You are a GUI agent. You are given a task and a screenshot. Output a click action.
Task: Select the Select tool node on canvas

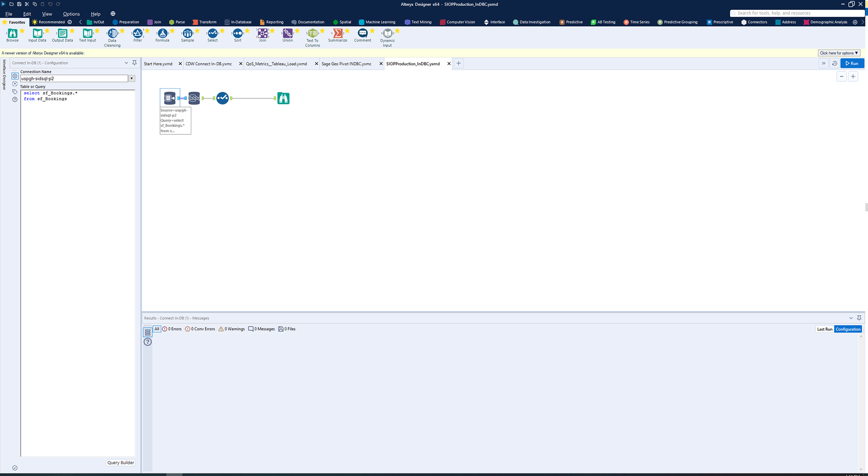[222, 98]
